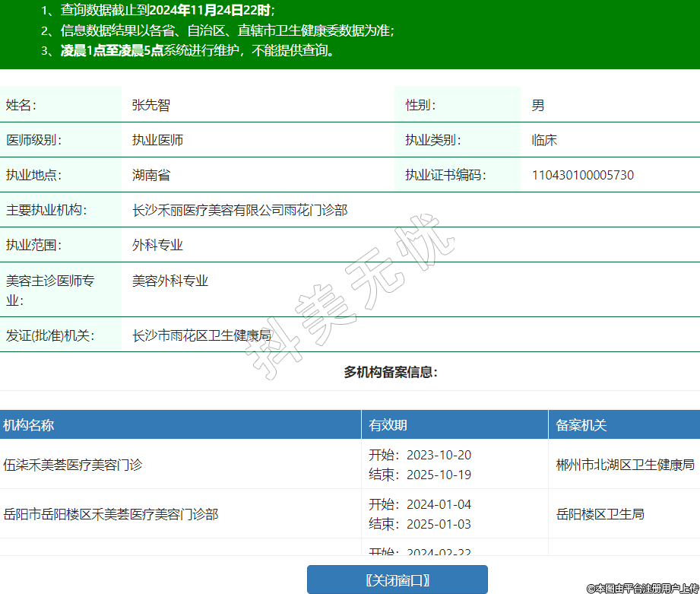Select the 伍柒禾美荟医疗美容门诊 row
700x594 pixels.
click(x=73, y=464)
